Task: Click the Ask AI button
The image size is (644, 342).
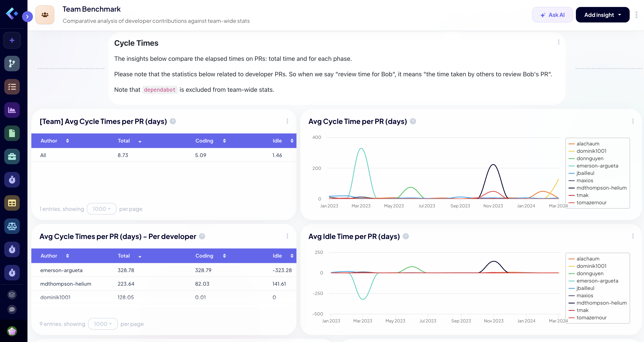Action: click(x=552, y=15)
